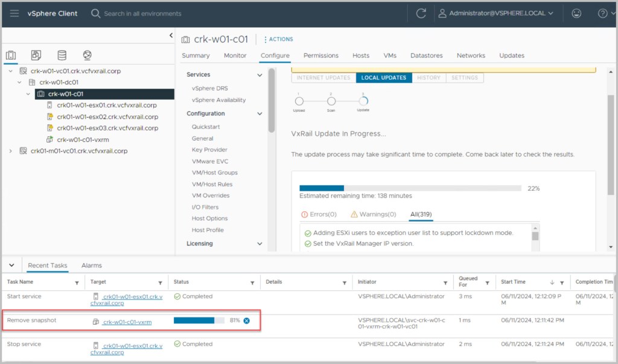Expand the crk01-m01-vc01 vCenter tree node
The height and width of the screenshot is (364, 618).
(11, 151)
